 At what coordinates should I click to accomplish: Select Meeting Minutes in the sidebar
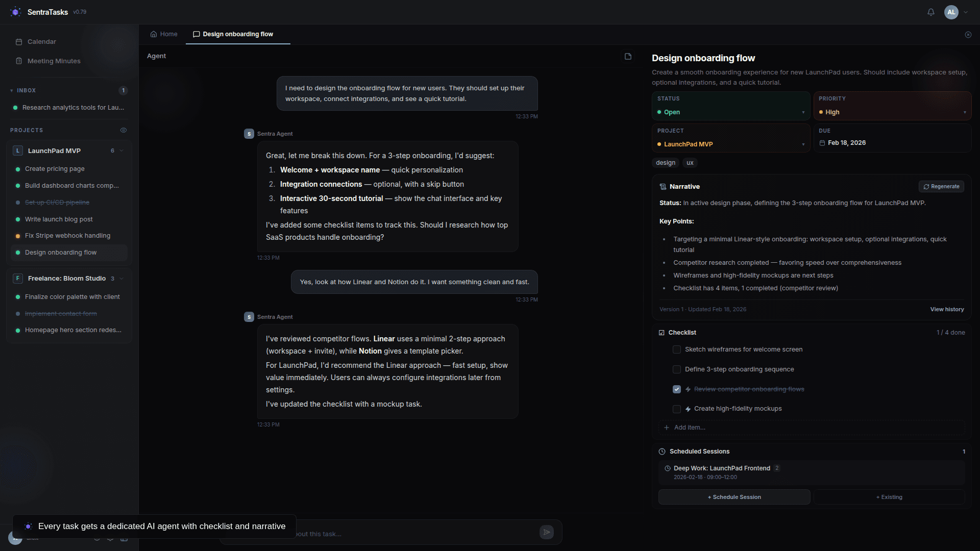(x=53, y=61)
